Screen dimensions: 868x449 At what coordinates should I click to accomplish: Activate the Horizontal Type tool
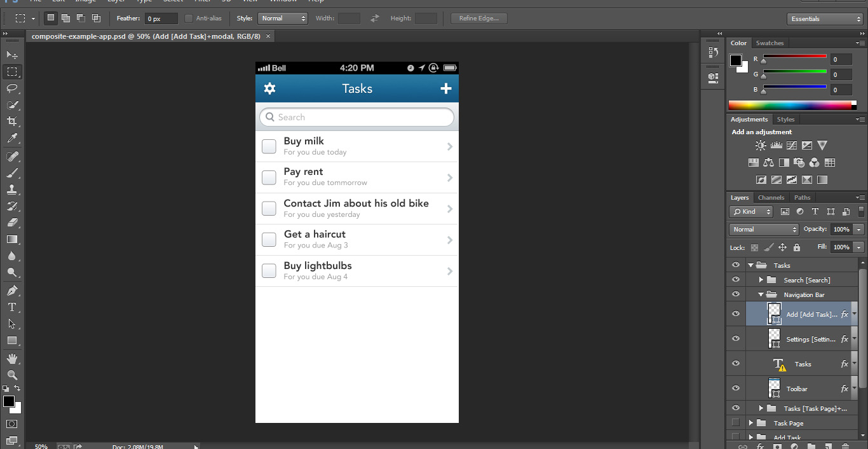13,307
